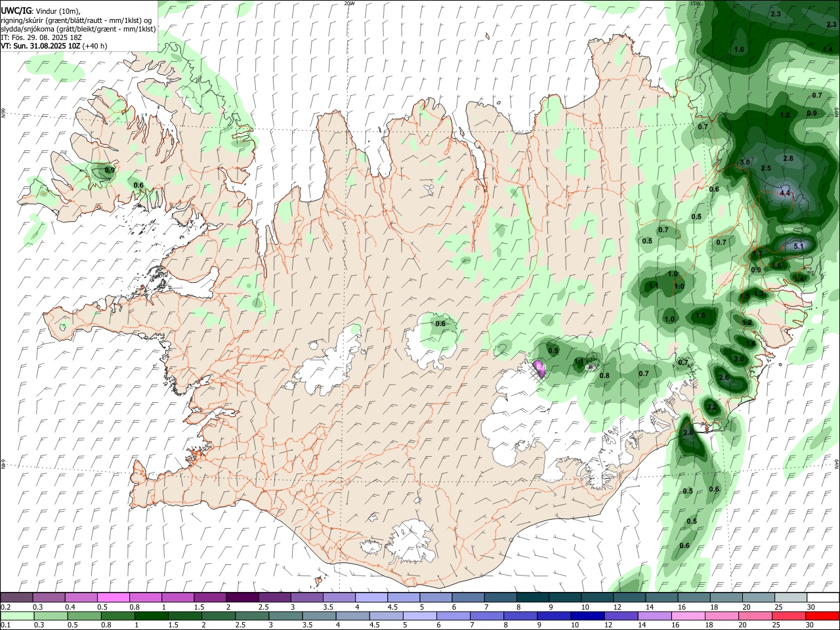This screenshot has width=840, height=630.
Task: Click the 1.7 precipitation value
Action: tap(757, 254)
